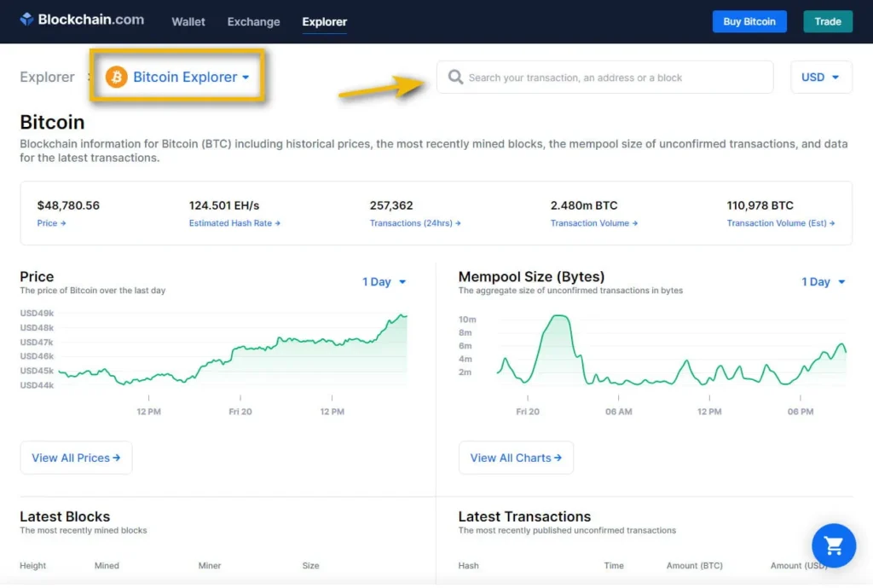Click the View All Prices button
873x588 pixels.
pyautogui.click(x=76, y=458)
